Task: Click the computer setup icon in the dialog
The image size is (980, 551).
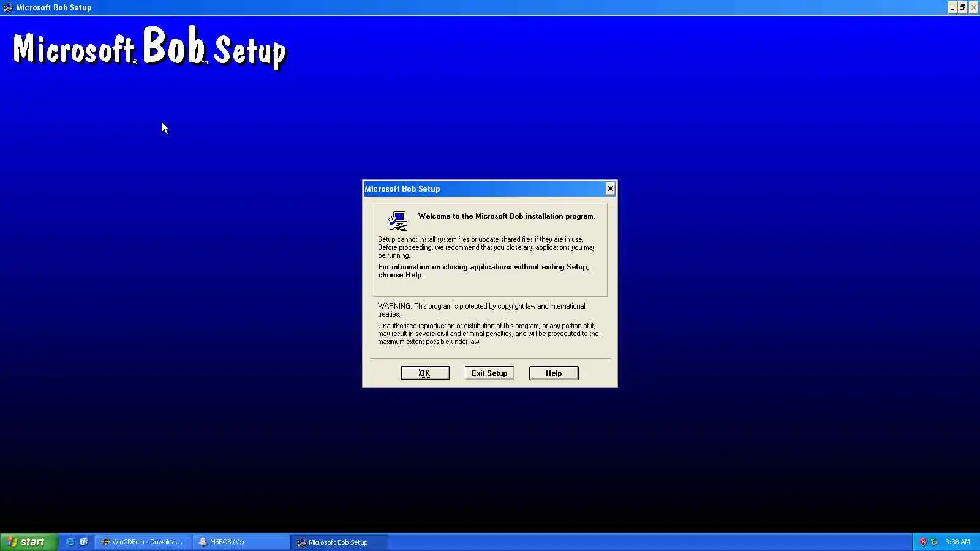Action: tap(398, 220)
